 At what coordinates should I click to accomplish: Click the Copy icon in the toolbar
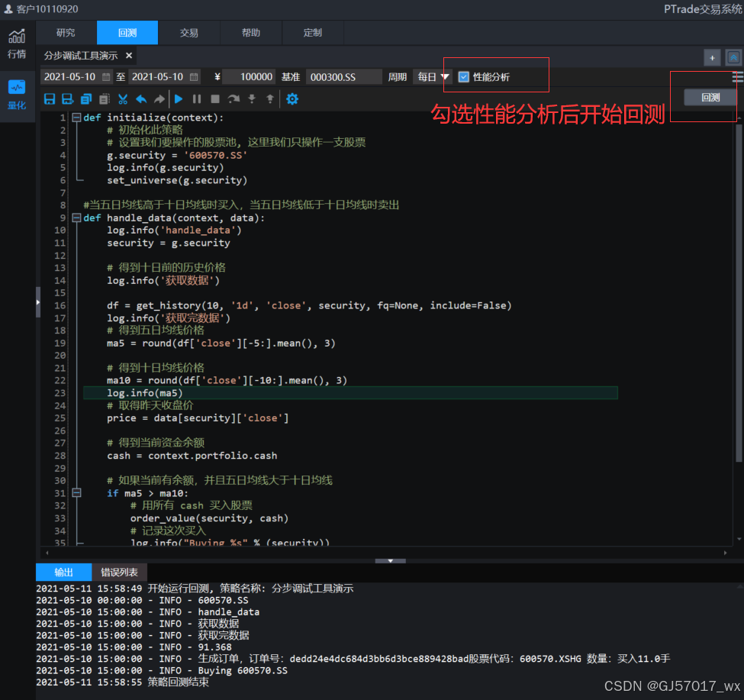click(x=86, y=98)
